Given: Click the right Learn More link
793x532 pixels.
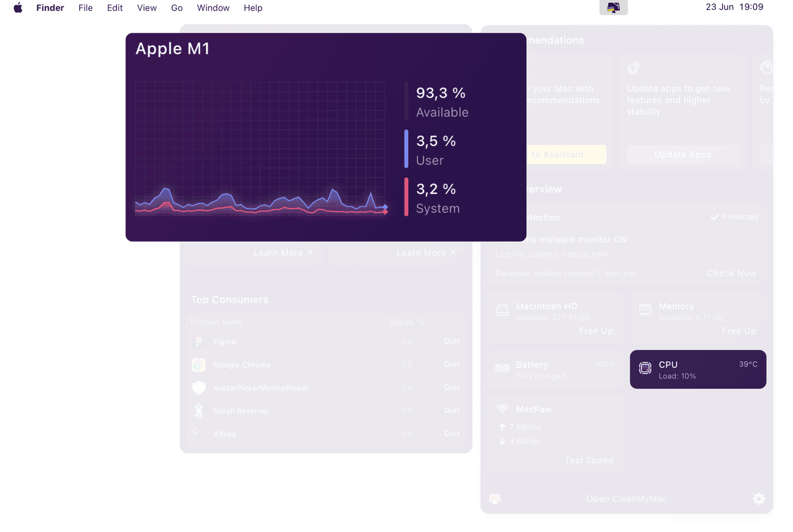Looking at the screenshot, I should pos(426,253).
